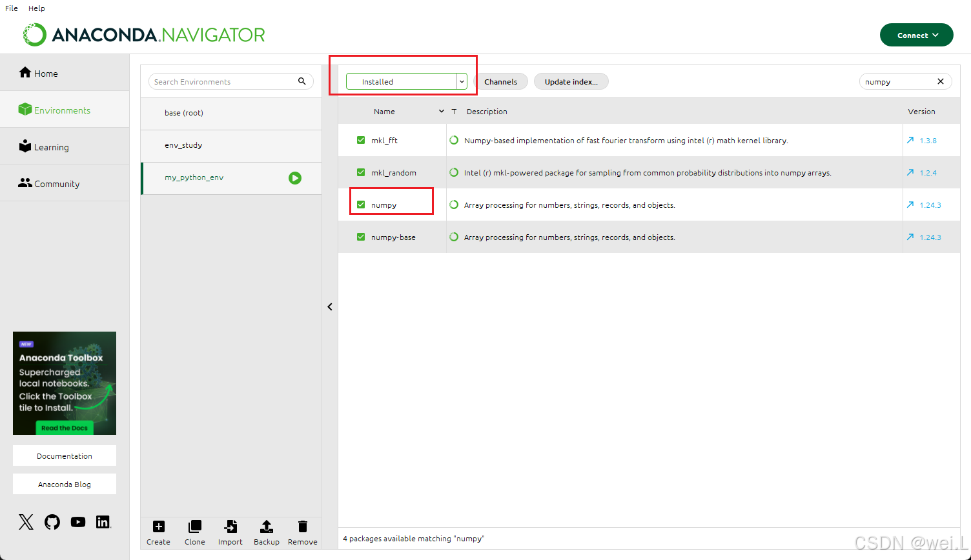Click the Update index... button
Screen dimensions: 971x560
point(571,81)
